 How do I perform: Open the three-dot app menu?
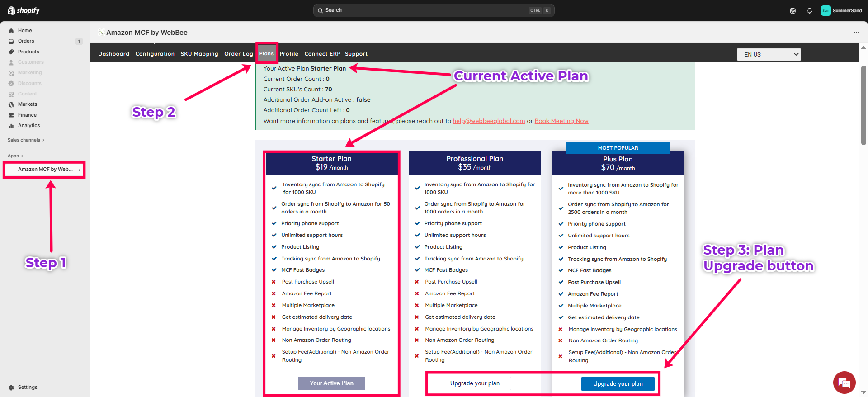[856, 33]
